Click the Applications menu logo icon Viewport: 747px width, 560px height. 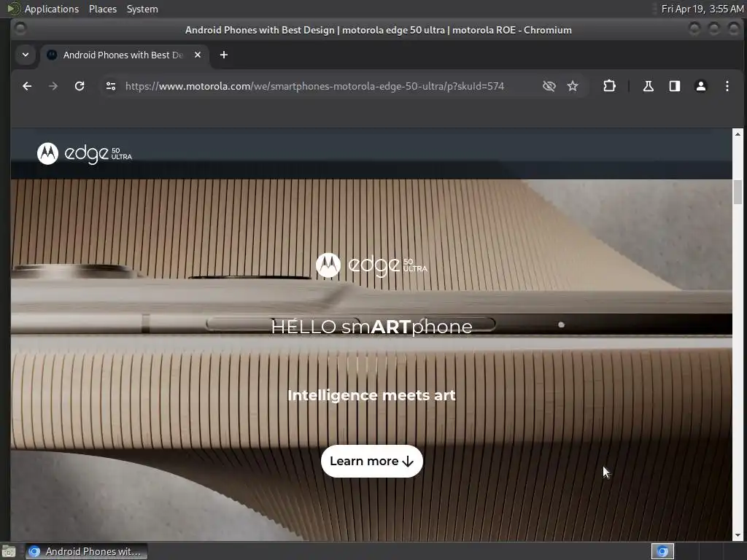[x=13, y=9]
